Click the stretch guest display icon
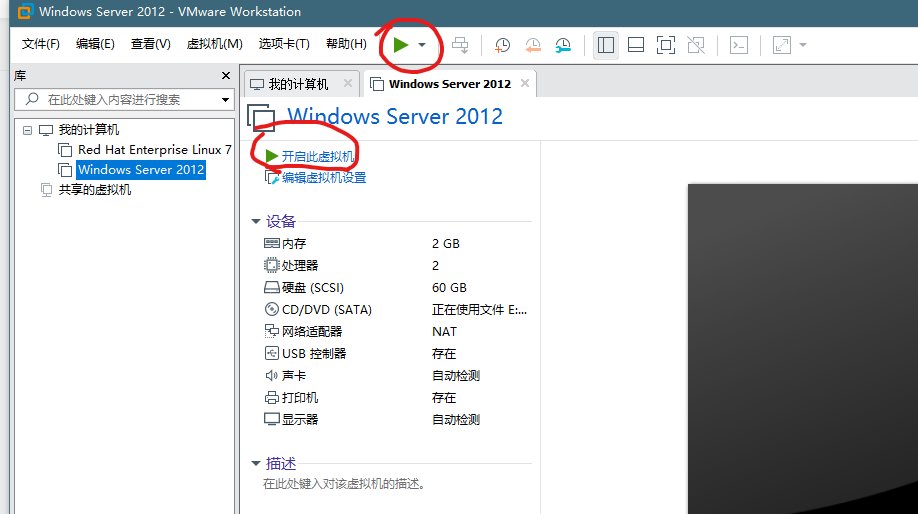 click(x=782, y=45)
